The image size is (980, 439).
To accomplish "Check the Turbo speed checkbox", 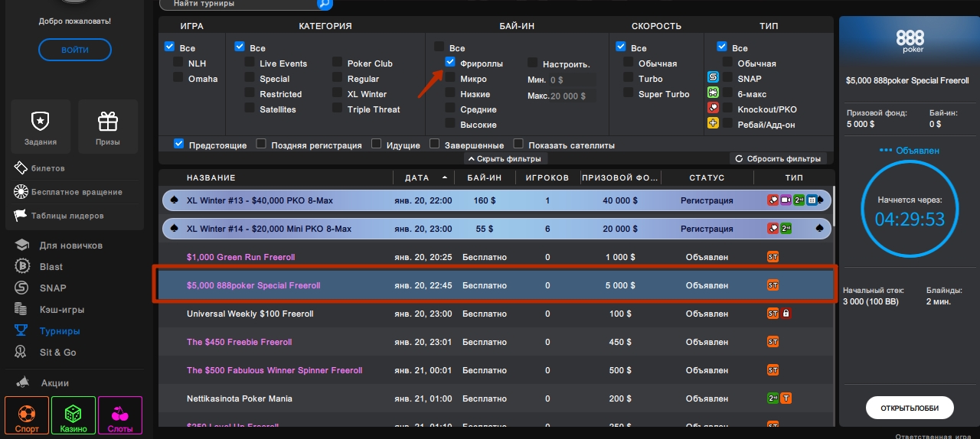I will [629, 78].
